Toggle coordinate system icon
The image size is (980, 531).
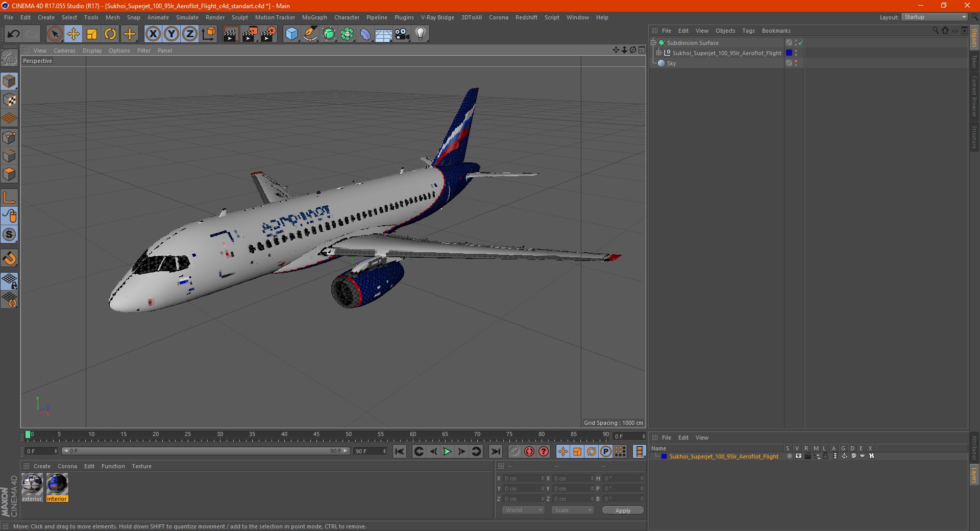[x=209, y=34]
